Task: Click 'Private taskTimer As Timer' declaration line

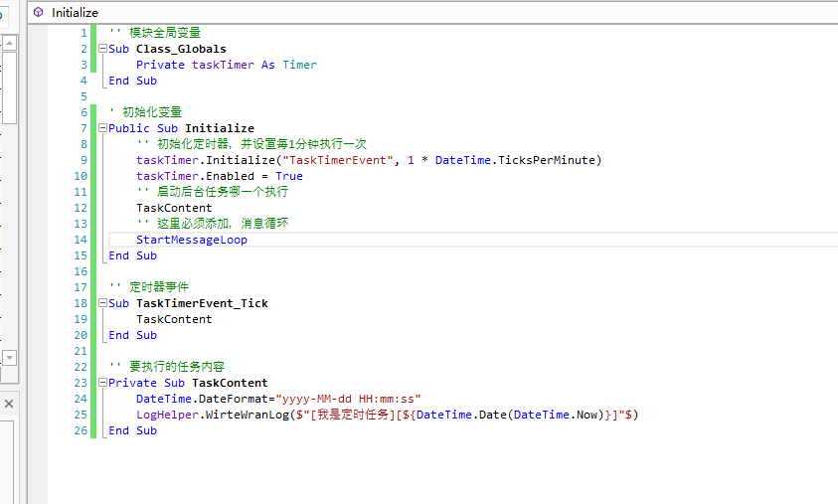Action: [x=226, y=65]
